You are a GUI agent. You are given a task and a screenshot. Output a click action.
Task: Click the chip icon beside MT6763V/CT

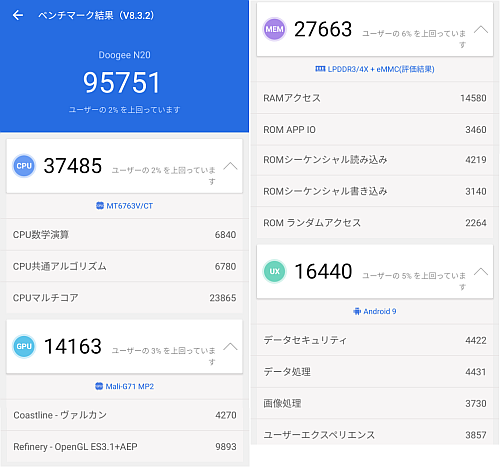[100, 206]
